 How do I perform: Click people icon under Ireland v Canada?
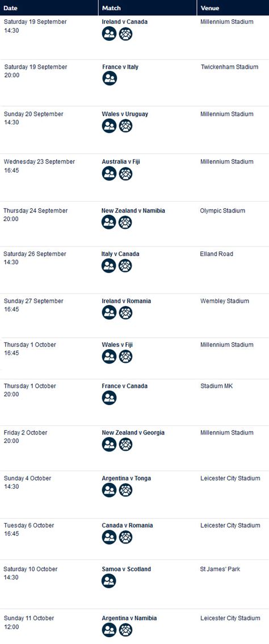pyautogui.click(x=109, y=34)
